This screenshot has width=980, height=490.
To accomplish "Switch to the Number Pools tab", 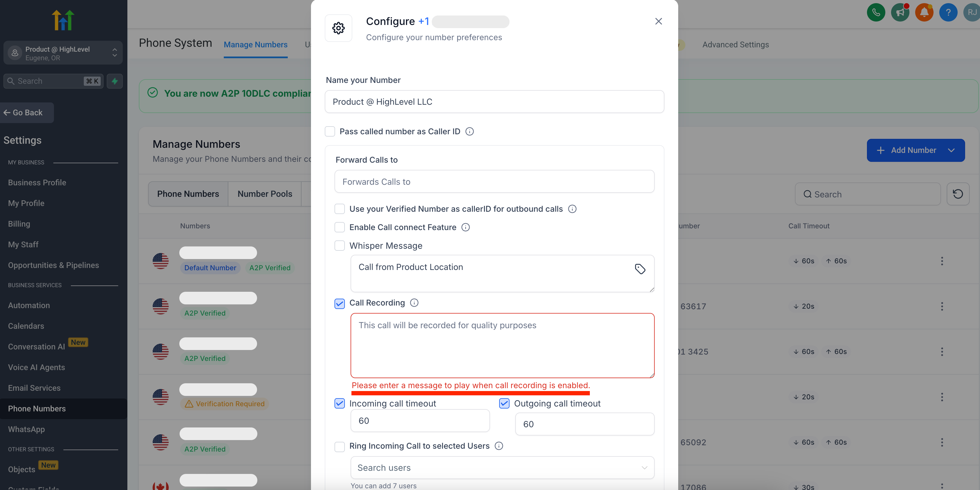I will 265,194.
